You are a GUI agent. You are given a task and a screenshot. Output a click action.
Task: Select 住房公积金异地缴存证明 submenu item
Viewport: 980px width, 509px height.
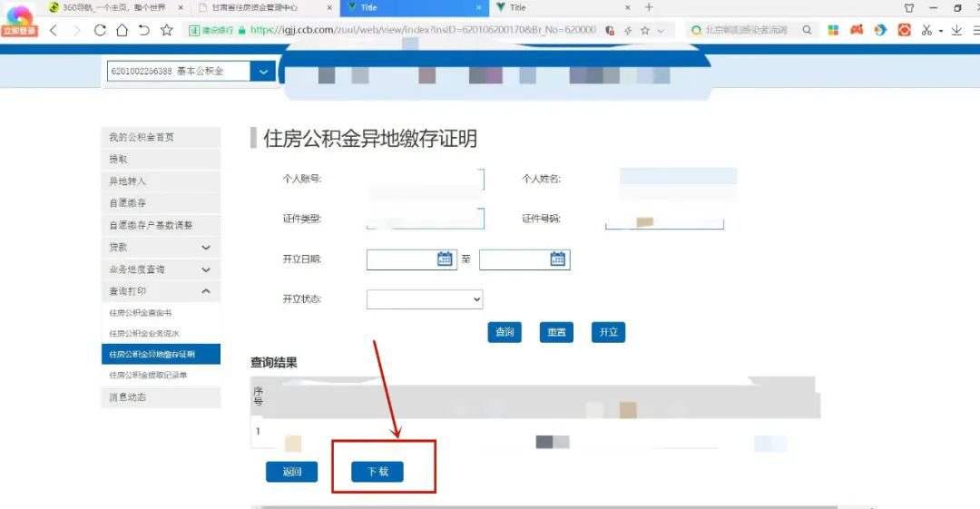(161, 354)
